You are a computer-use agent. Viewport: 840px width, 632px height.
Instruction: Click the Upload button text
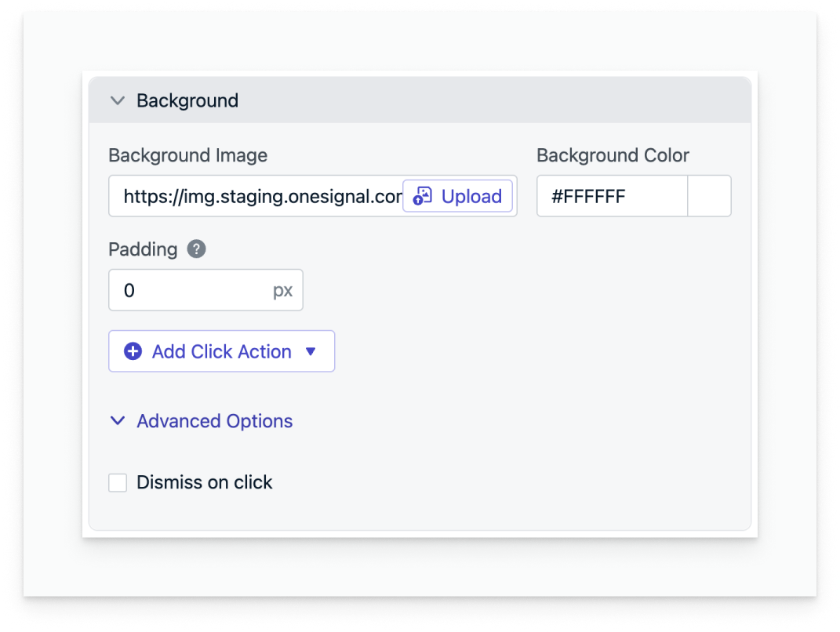(x=471, y=197)
